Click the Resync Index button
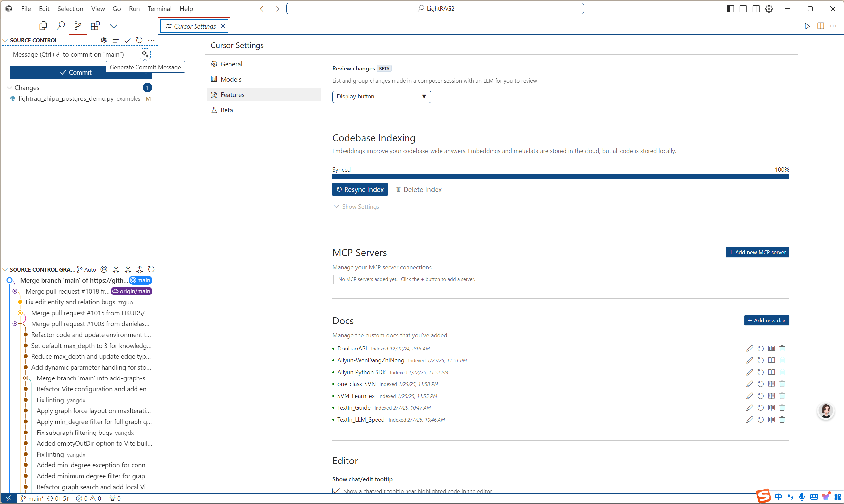The image size is (844, 504). pos(360,189)
